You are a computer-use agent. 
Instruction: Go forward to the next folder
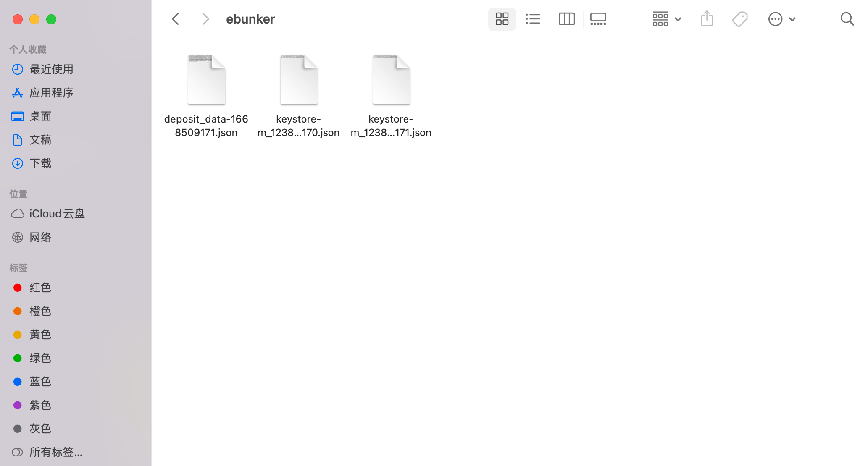click(x=205, y=19)
